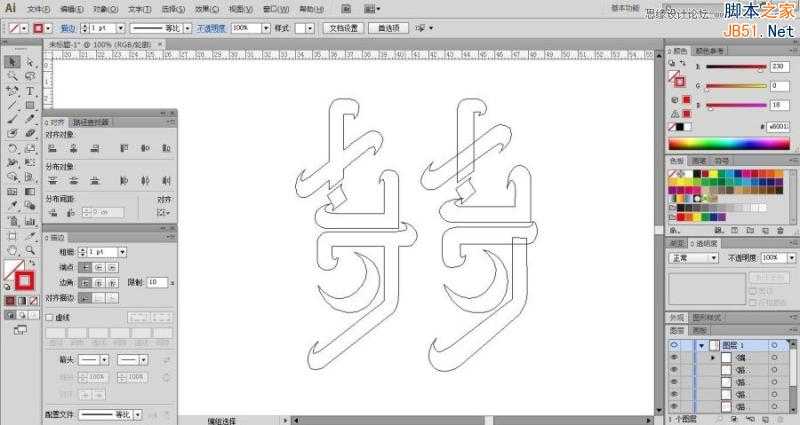The width and height of the screenshot is (800, 425).
Task: Select the Direct Selection tool
Action: (30, 62)
